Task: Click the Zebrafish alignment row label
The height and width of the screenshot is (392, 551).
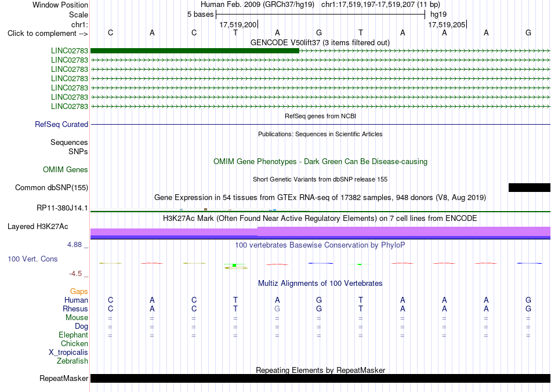Action: (72, 361)
